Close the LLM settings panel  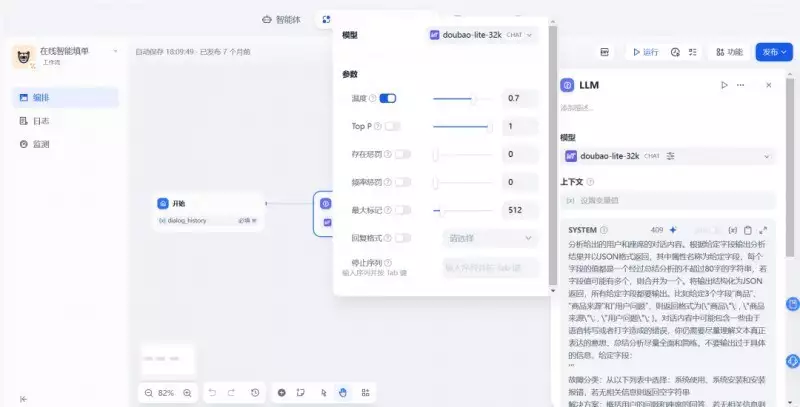[768, 85]
